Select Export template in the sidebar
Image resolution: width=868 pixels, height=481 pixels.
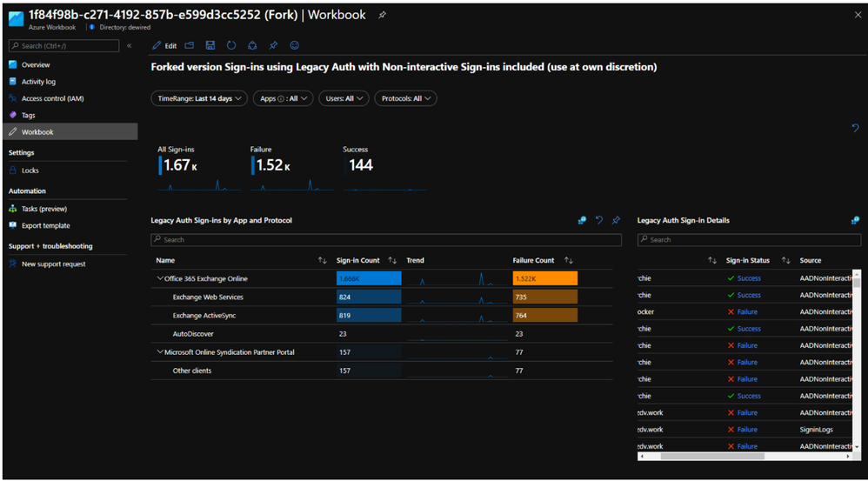(x=45, y=225)
